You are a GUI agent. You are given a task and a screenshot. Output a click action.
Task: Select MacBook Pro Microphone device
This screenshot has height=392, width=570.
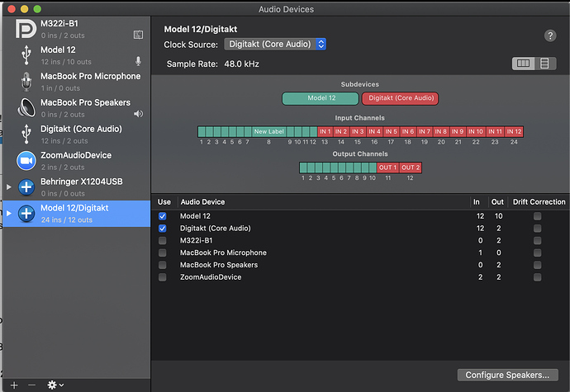(x=81, y=81)
